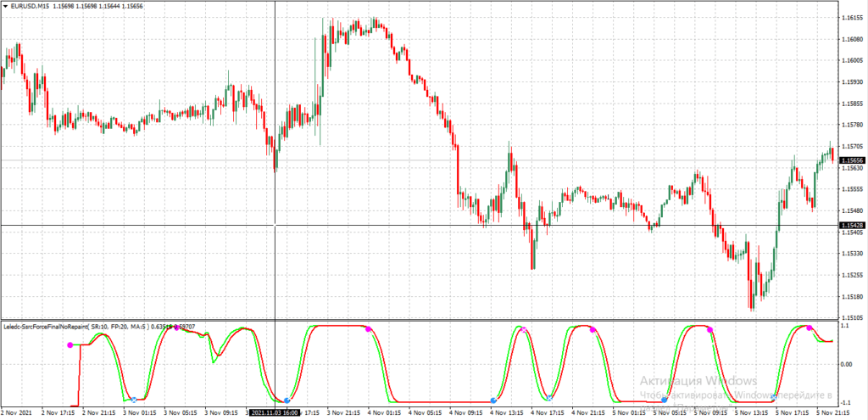The height and width of the screenshot is (420, 868).
Task: Select the leftmost blue signal dot
Action: point(134,399)
